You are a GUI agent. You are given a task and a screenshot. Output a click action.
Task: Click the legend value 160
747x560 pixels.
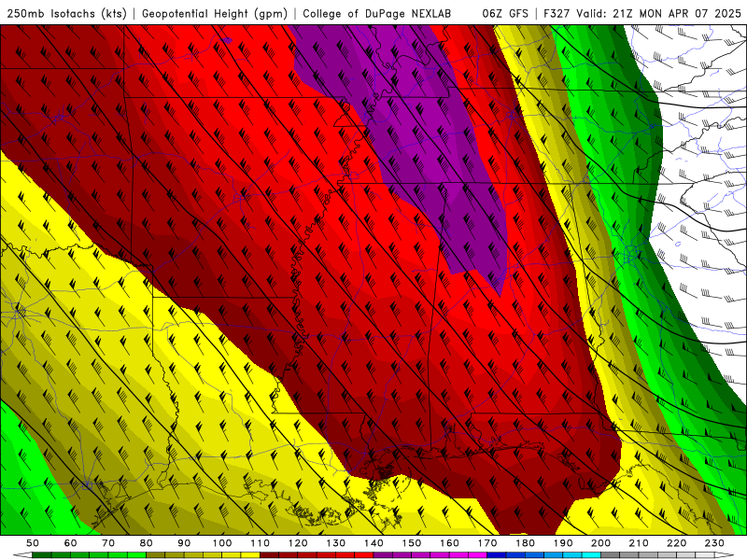click(449, 543)
